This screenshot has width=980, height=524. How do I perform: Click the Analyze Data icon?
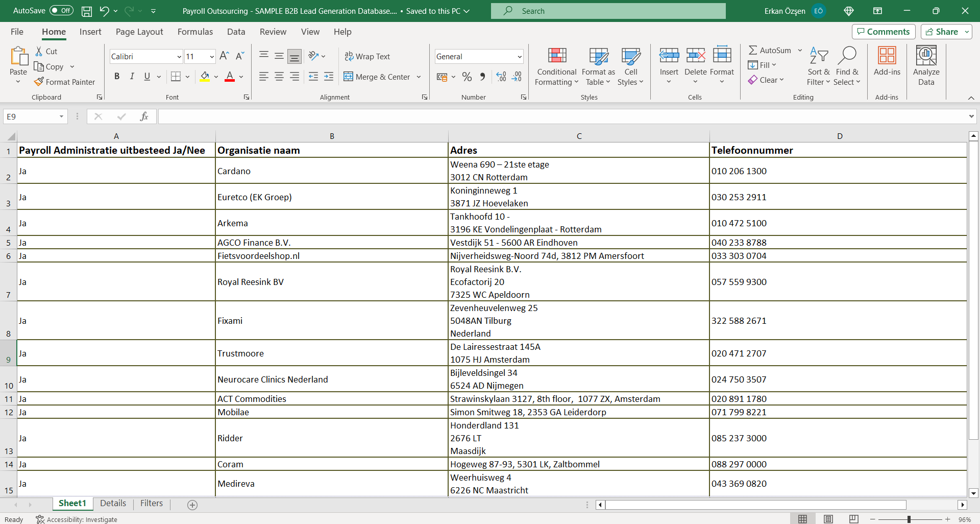point(926,55)
